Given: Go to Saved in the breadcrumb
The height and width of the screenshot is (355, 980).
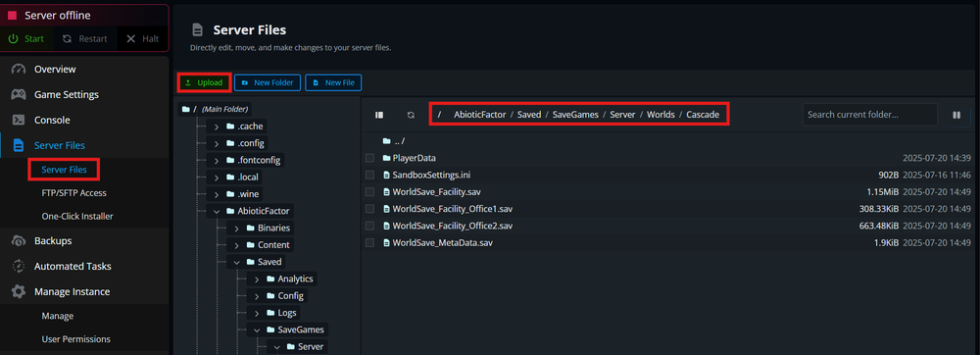Looking at the screenshot, I should [x=529, y=115].
